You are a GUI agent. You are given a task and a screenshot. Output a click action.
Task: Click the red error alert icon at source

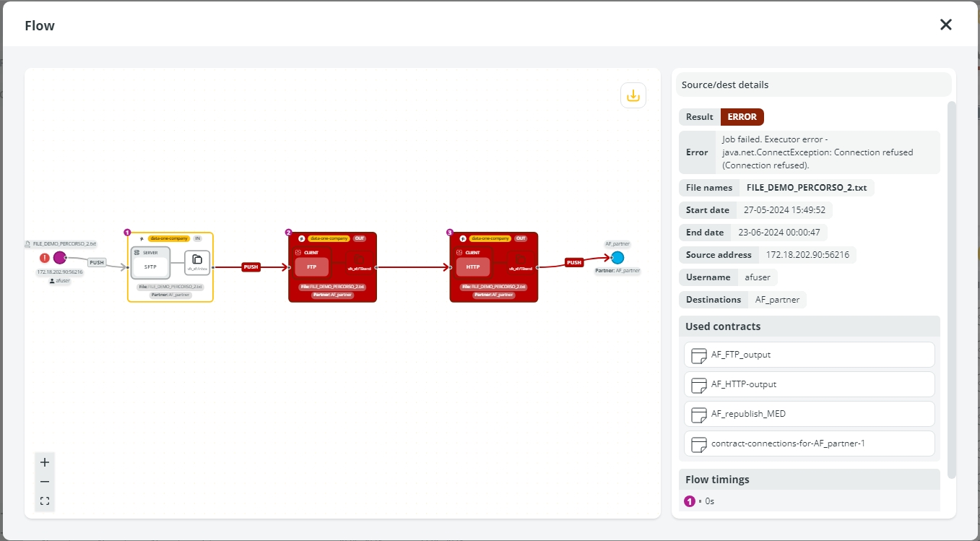(x=45, y=258)
